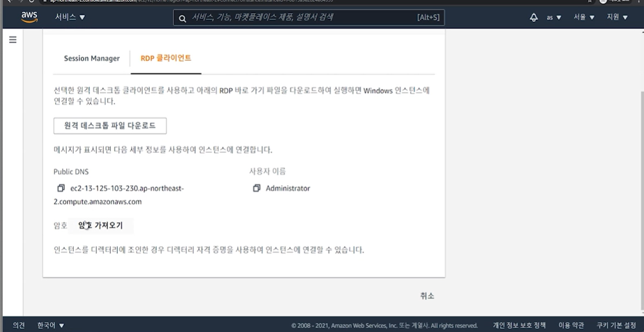Click the browser reload icon

[x=31, y=1]
